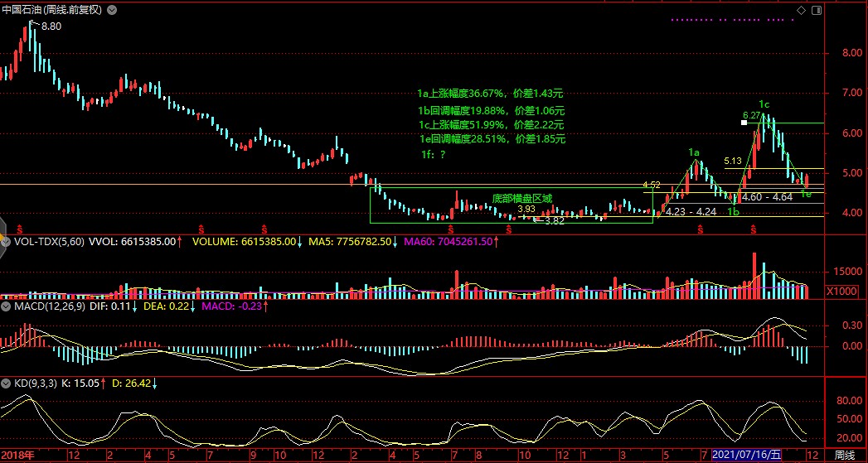868x463 pixels.
Task: Click the 8.80 high price label
Action: click(x=51, y=26)
